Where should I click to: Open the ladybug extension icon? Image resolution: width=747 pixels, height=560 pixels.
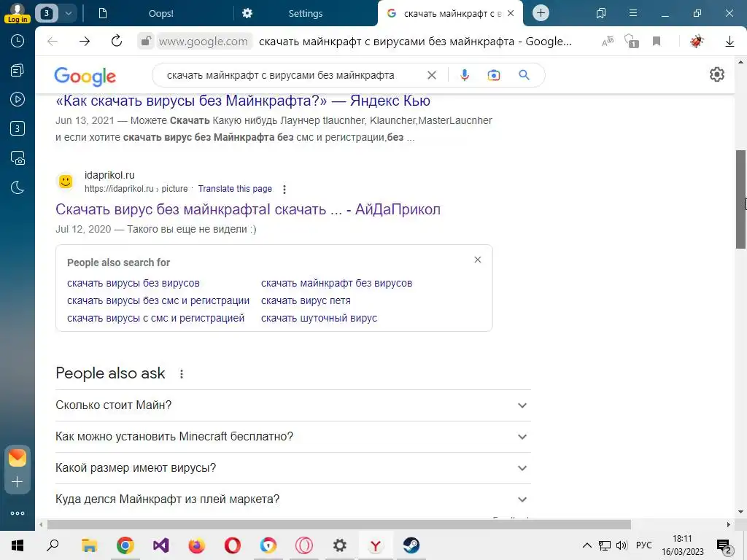pyautogui.click(x=697, y=42)
